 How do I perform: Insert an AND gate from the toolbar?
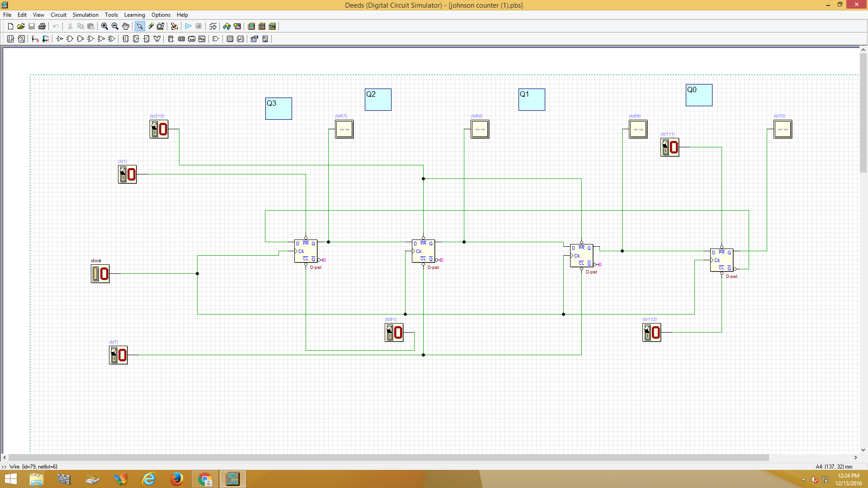70,39
